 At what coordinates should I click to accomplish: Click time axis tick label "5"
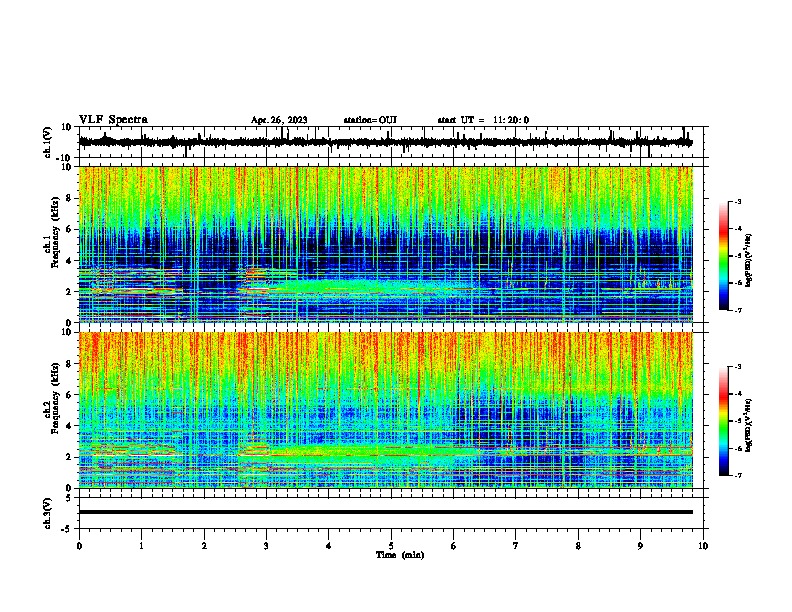pyautogui.click(x=391, y=546)
